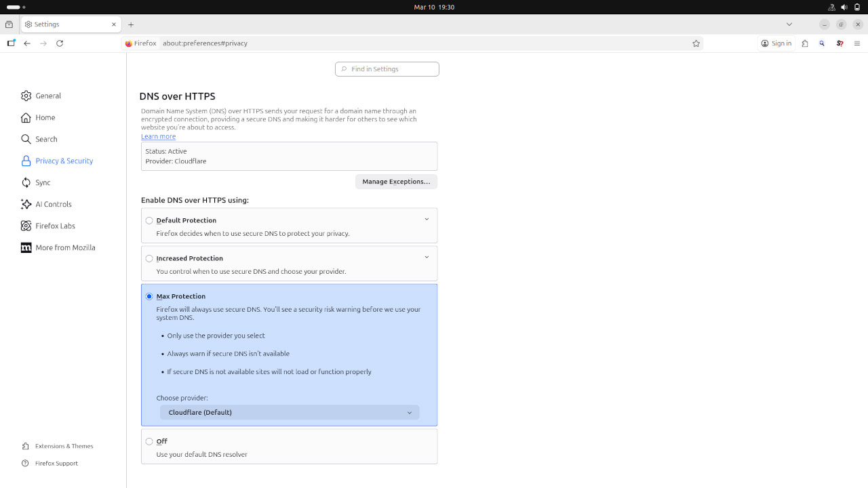Click the Manage Exceptions button
The width and height of the screenshot is (868, 488).
coord(396,182)
